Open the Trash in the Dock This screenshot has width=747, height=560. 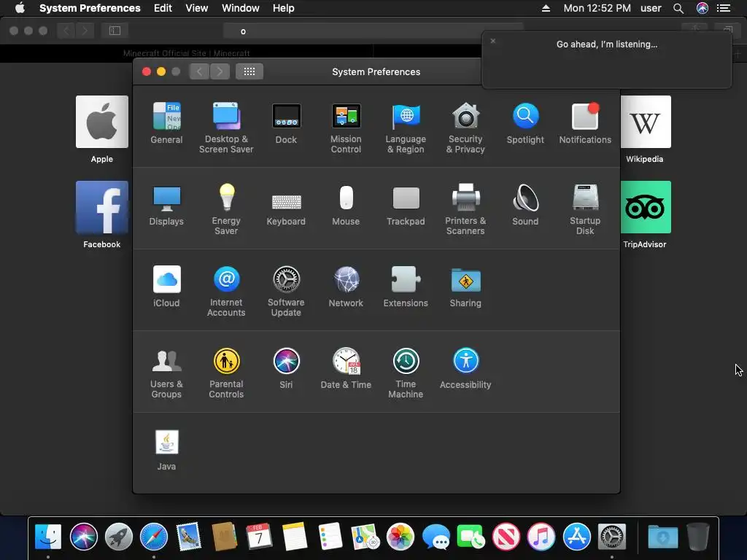(x=698, y=536)
